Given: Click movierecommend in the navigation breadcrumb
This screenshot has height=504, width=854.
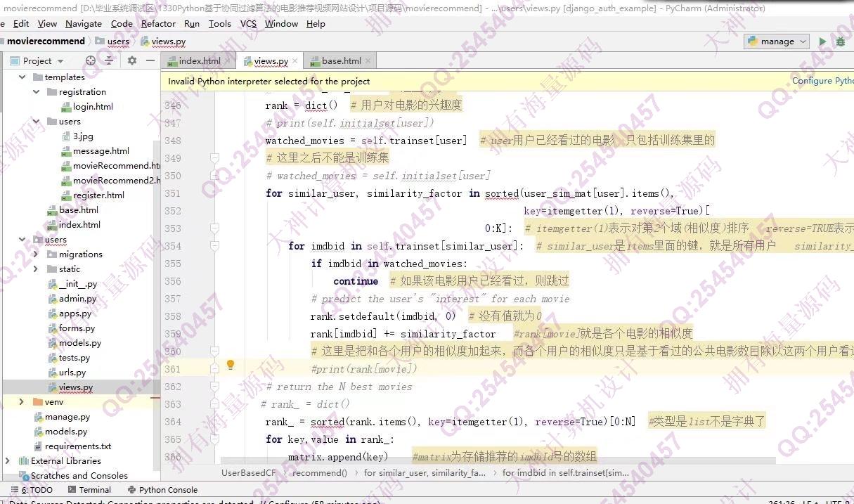Looking at the screenshot, I should (x=46, y=41).
